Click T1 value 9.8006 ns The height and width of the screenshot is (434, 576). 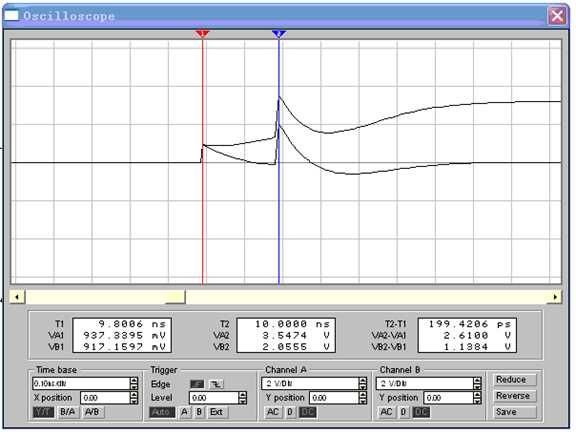coord(132,324)
